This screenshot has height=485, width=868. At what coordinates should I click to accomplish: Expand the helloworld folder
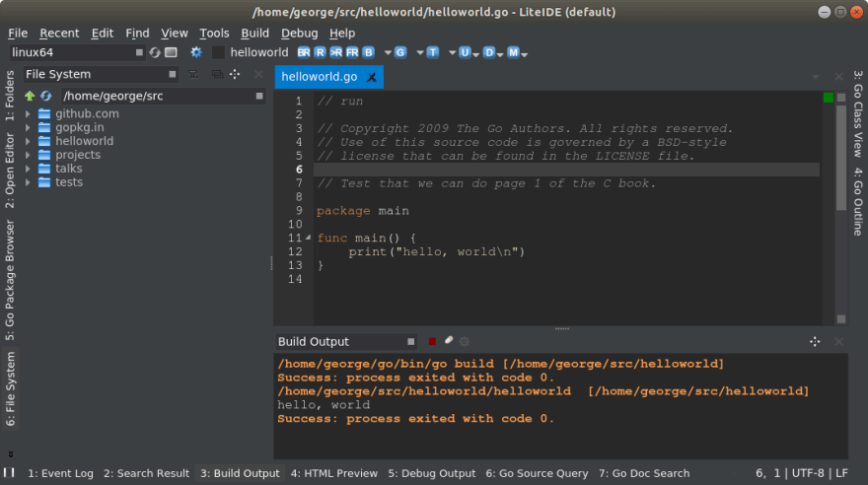pyautogui.click(x=28, y=142)
